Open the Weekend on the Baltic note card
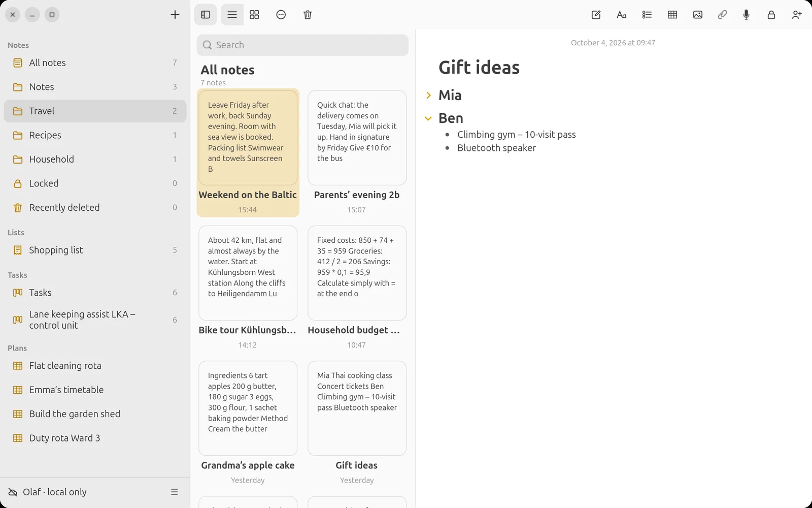Image resolution: width=812 pixels, height=508 pixels. pyautogui.click(x=248, y=152)
